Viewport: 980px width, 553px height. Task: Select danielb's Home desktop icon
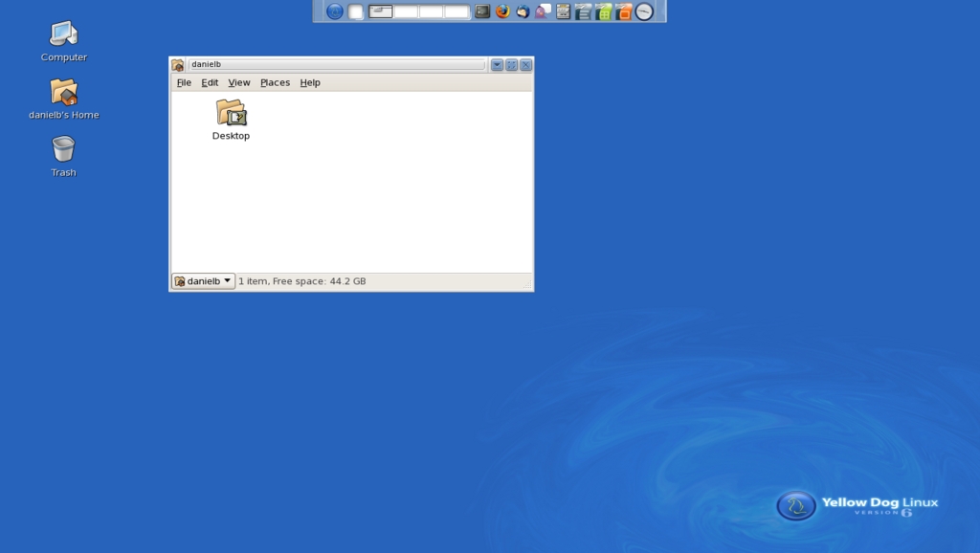pos(63,93)
